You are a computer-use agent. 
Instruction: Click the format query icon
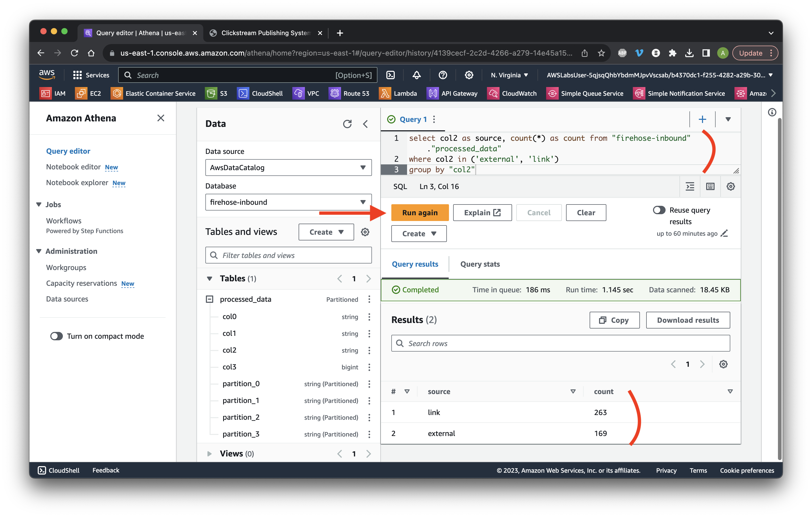pos(690,186)
